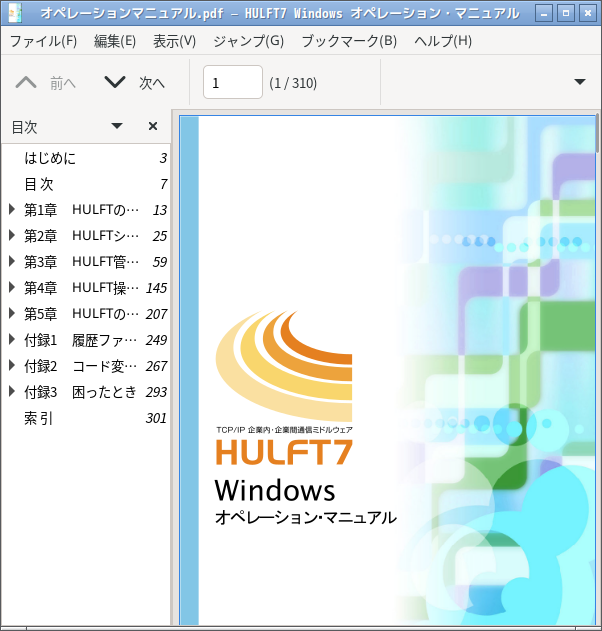Screen dimensions: 602x631
Task: Click the previous page up-arrow icon
Action: click(26, 83)
